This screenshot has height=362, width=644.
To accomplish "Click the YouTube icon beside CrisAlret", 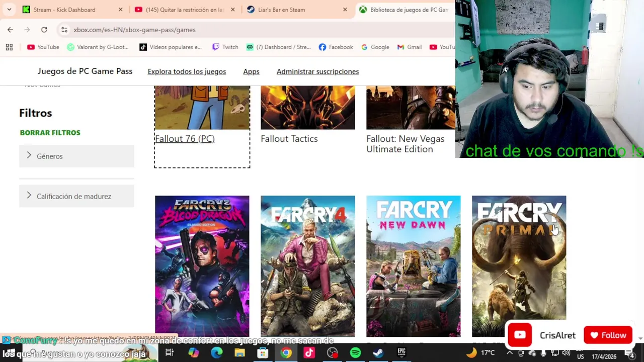I will pos(520,335).
